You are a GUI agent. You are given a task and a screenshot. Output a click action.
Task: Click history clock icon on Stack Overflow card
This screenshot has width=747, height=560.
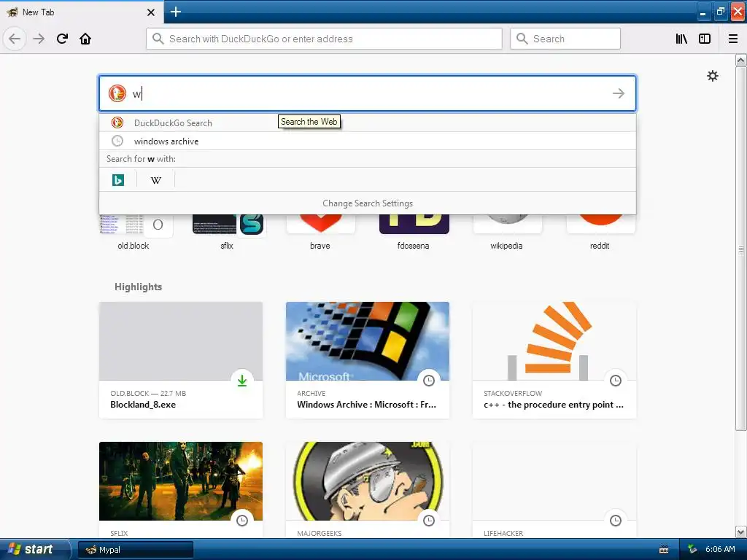click(616, 381)
